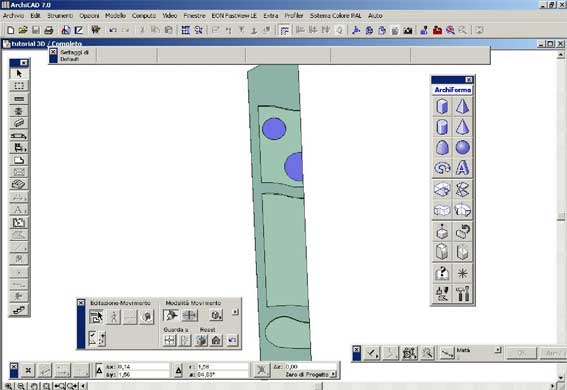
Task: Expand the Modalità Movimento palette arrow
Action: (x=235, y=312)
